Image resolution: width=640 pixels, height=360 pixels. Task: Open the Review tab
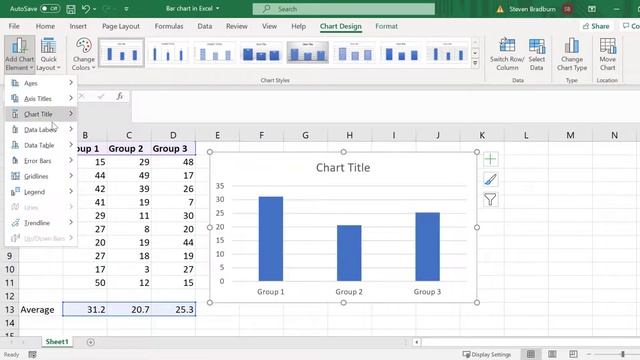coord(237,26)
